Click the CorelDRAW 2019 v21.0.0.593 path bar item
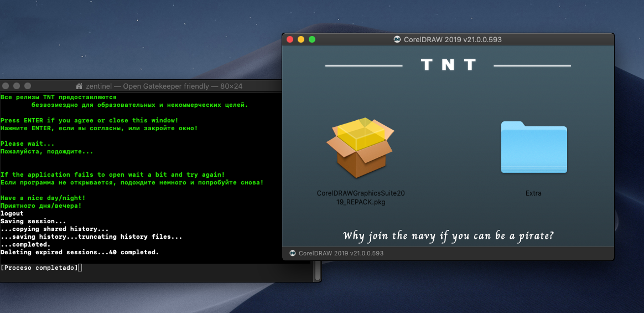Image resolution: width=644 pixels, height=313 pixels. pos(341,253)
